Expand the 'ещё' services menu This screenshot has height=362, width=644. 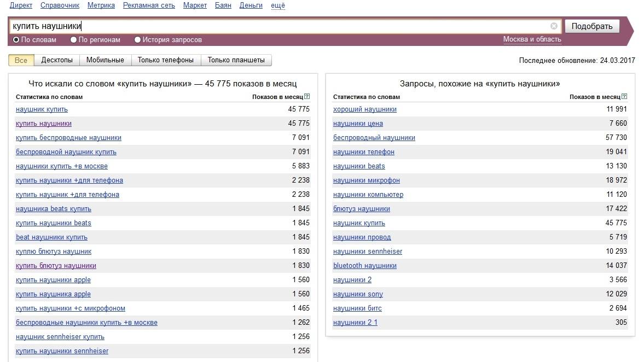pyautogui.click(x=277, y=5)
